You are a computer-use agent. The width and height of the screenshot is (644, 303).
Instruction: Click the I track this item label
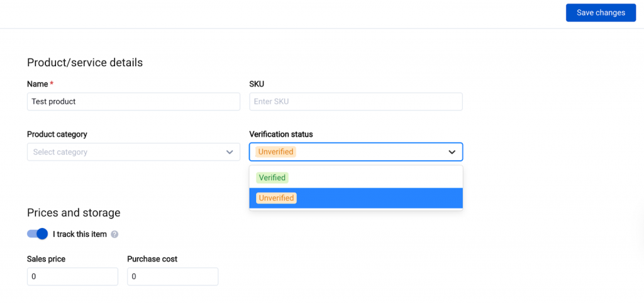tap(80, 234)
